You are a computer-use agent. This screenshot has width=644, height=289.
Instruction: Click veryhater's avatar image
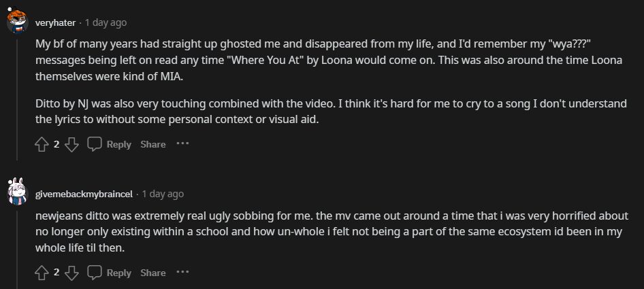point(17,22)
